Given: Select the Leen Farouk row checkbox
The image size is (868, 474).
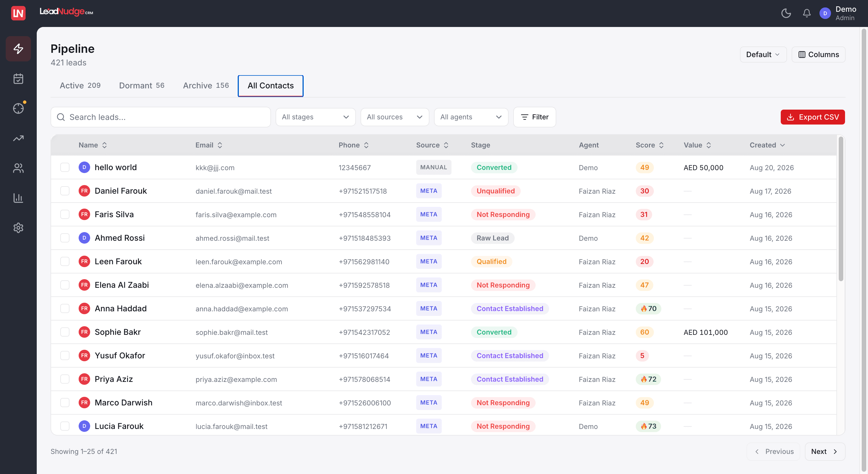Looking at the screenshot, I should coord(65,261).
